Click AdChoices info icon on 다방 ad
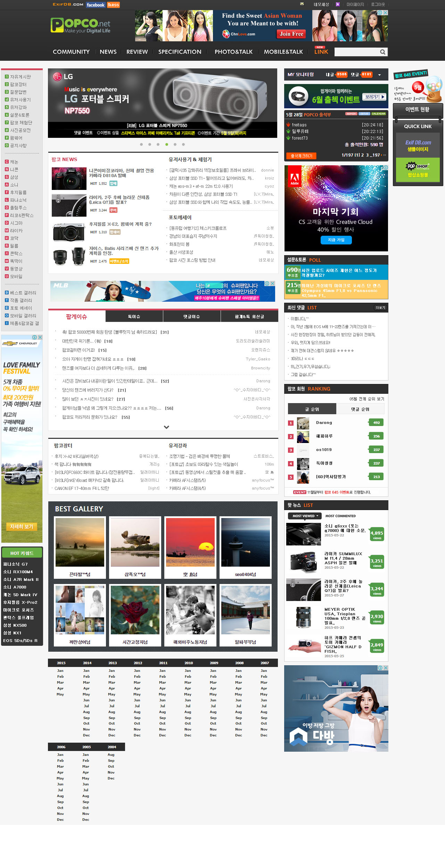This screenshot has width=445, height=868. [380, 668]
